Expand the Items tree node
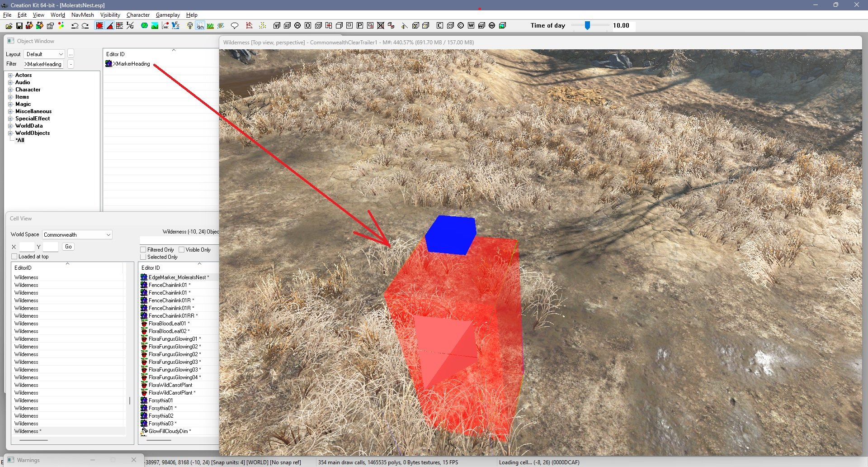 click(10, 97)
